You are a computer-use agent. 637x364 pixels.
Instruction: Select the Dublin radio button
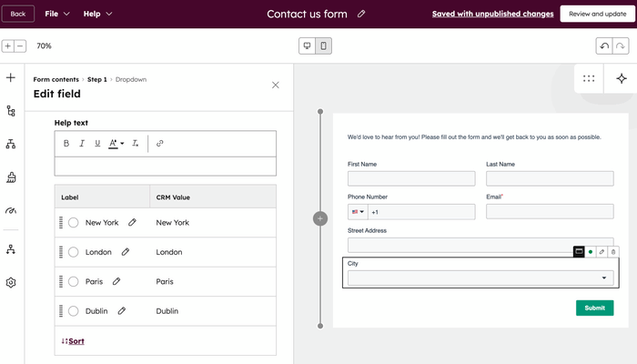click(73, 311)
